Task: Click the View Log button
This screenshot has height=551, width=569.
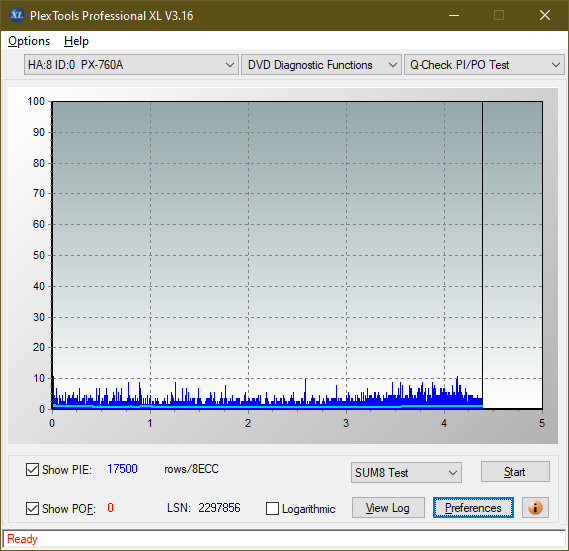Action: [388, 507]
